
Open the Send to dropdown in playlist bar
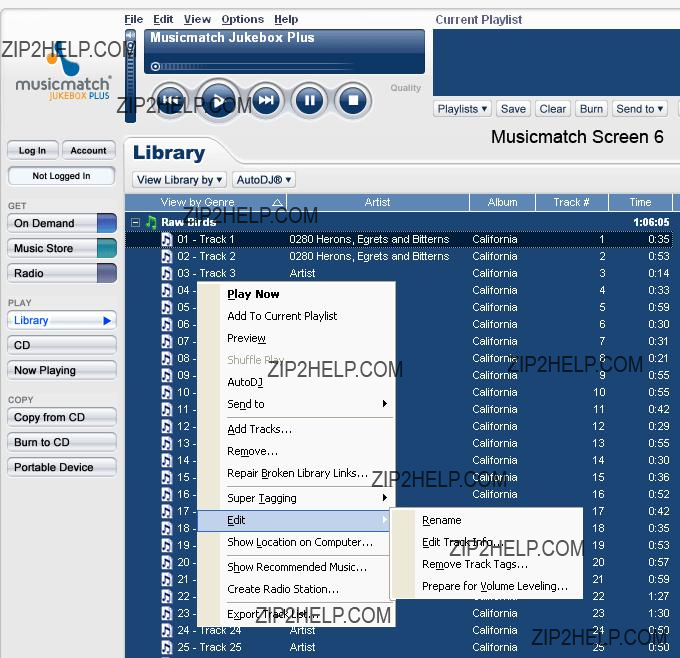coord(640,109)
